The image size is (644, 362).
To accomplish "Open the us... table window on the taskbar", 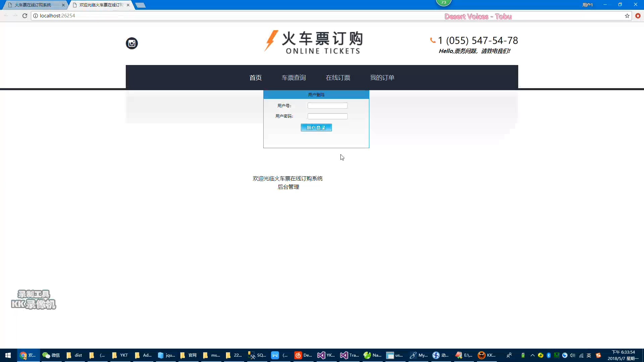I will [394, 355].
